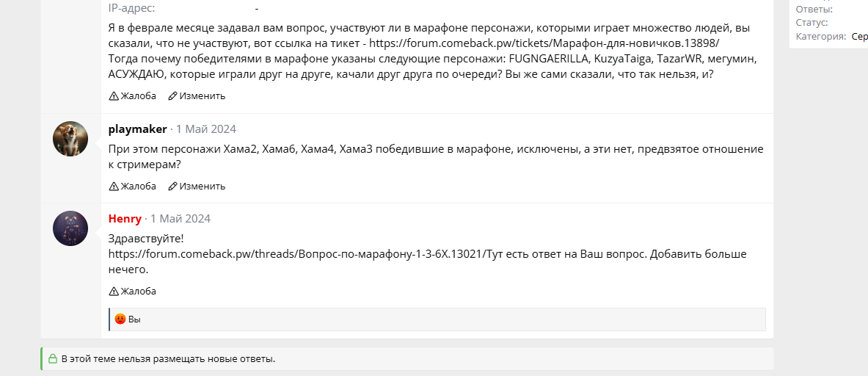The image size is (868, 376).
Task: Click the angry reaction emoji under Henry's post
Action: tap(120, 319)
